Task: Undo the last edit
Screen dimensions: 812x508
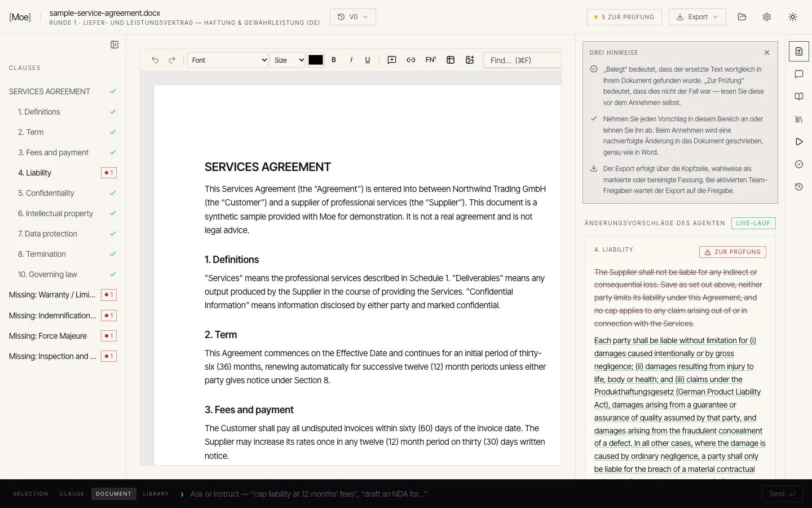Action: coord(155,60)
